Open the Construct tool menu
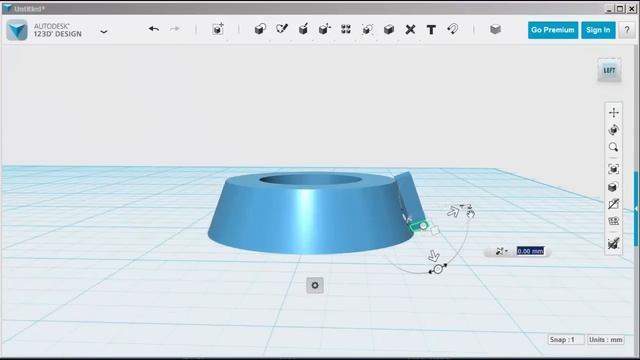Screen dimensions: 640x360 pyautogui.click(x=303, y=29)
